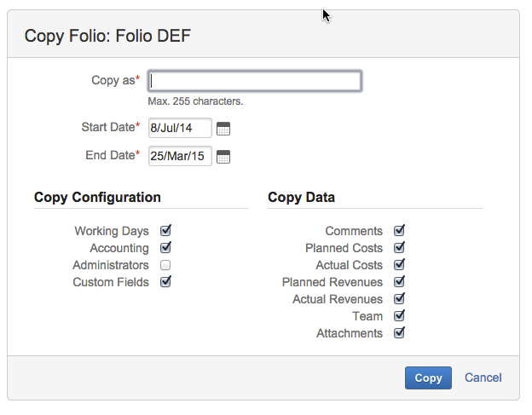Deselect the Actual Revenues checkbox

[399, 299]
